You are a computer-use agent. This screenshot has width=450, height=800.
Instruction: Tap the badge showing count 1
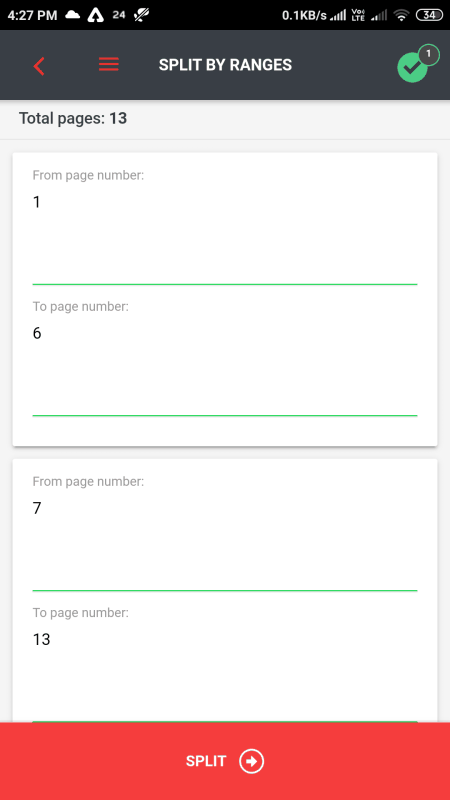click(429, 55)
